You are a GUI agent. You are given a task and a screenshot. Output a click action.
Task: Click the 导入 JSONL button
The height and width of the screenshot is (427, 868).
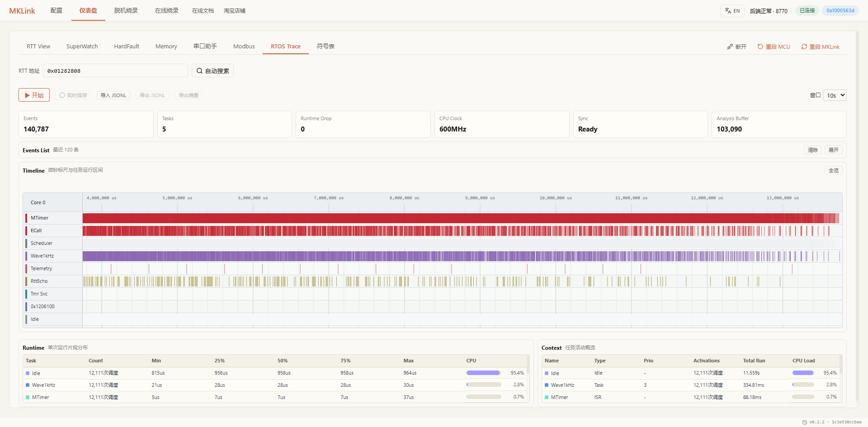113,95
